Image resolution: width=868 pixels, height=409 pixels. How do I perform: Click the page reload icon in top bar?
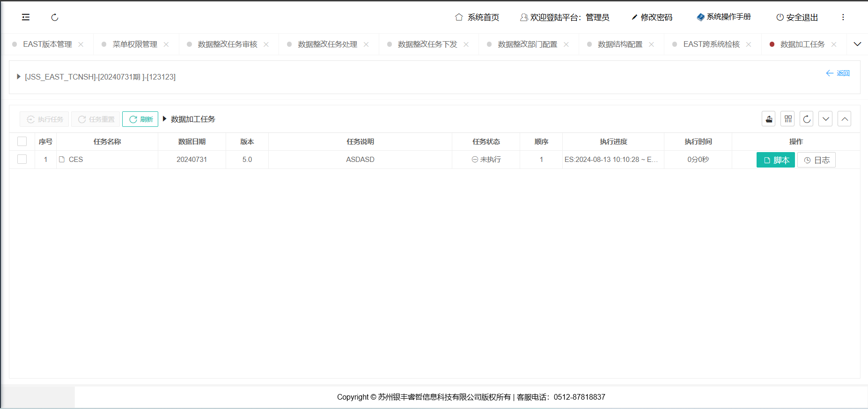point(55,17)
